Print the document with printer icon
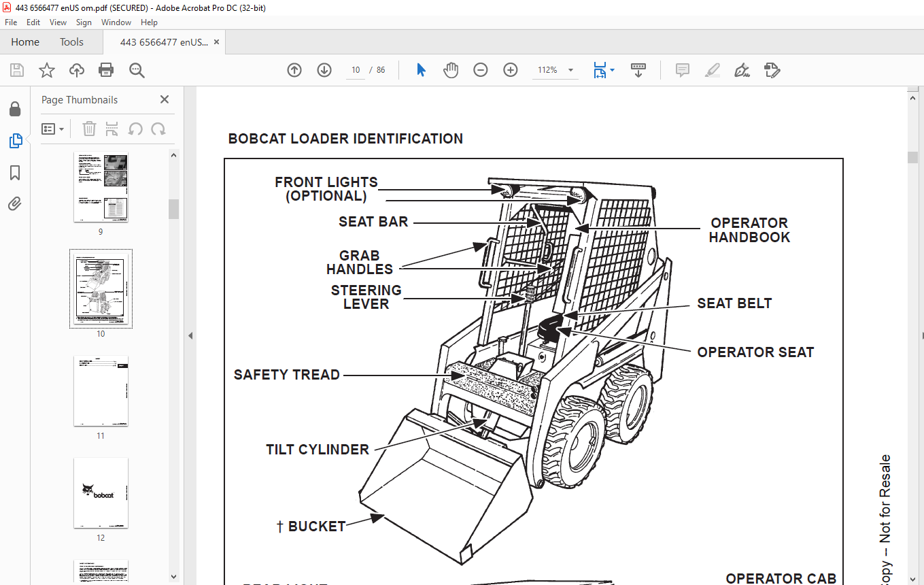Screen dimensions: 924x585 click(x=106, y=70)
